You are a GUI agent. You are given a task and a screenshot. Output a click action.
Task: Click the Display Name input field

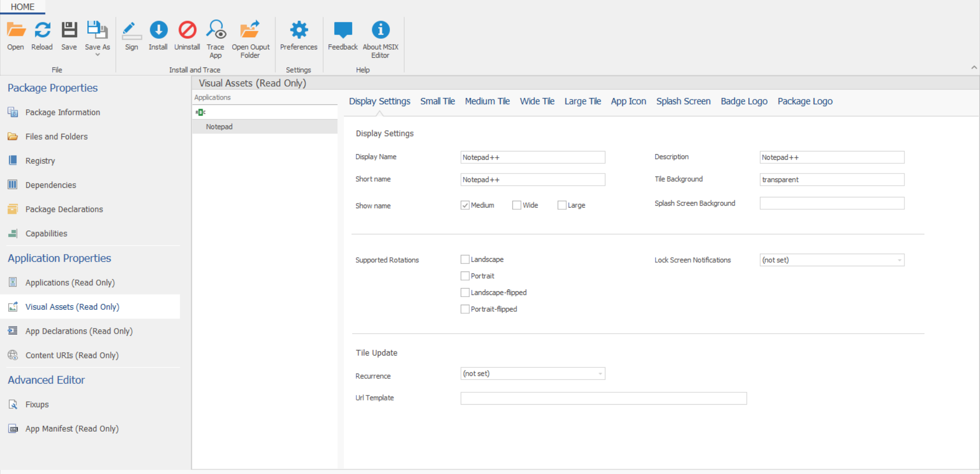[x=533, y=157]
